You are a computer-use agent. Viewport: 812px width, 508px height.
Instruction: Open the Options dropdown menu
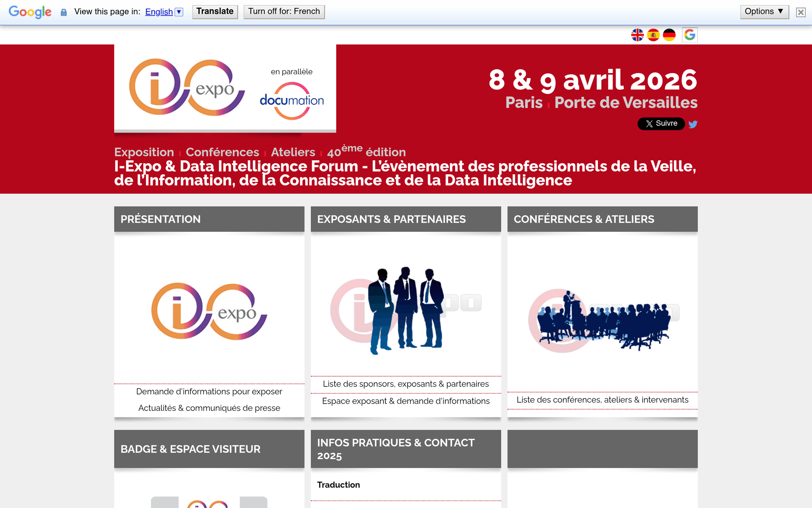764,12
